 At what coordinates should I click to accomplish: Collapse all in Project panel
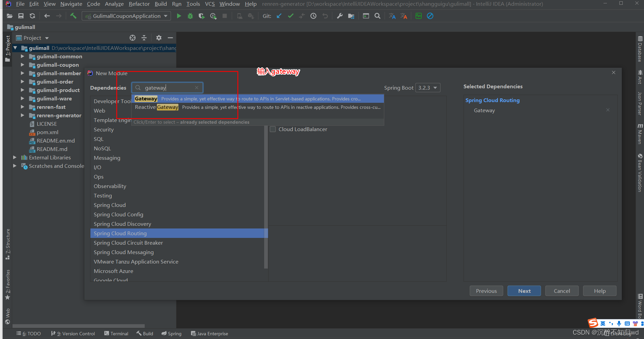pyautogui.click(x=144, y=38)
